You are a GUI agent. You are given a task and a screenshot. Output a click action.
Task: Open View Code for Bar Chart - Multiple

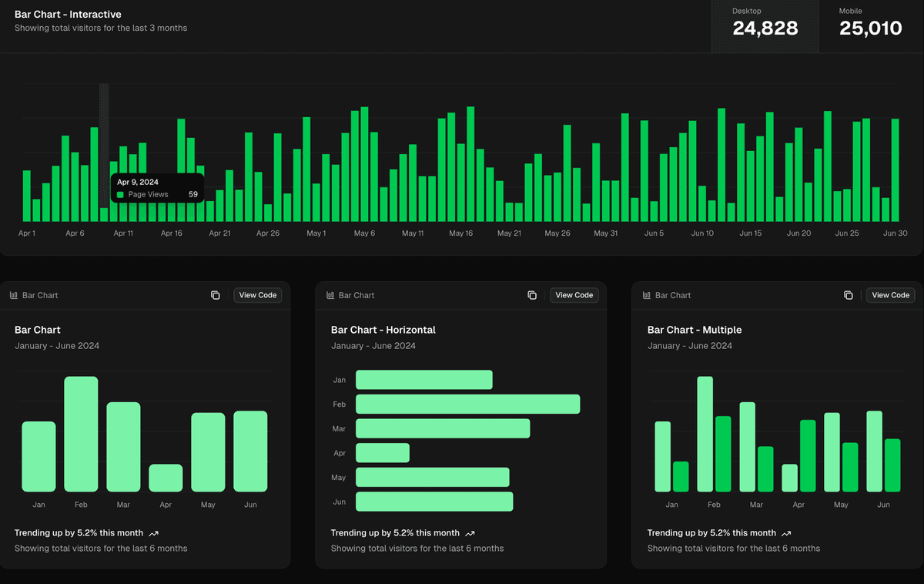pos(890,294)
